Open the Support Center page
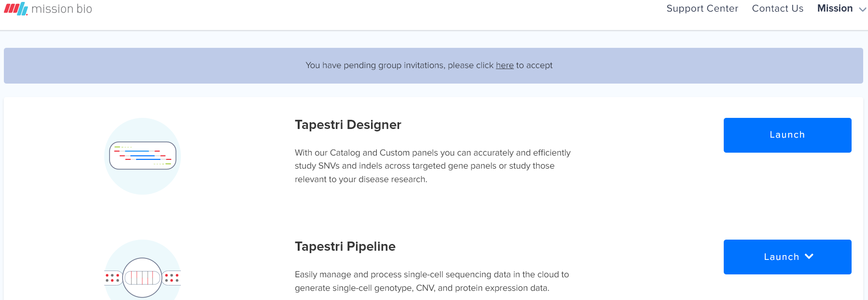Screen dimensions: 868x300 click(702, 8)
